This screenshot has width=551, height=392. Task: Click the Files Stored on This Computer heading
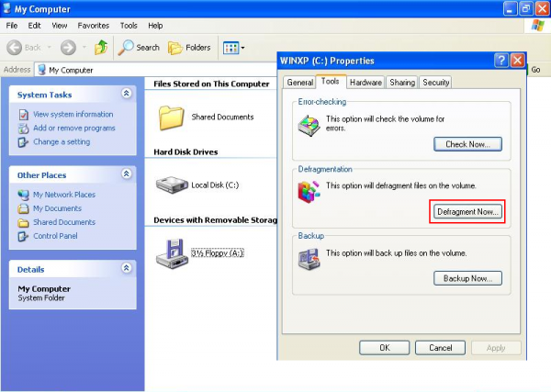click(211, 84)
